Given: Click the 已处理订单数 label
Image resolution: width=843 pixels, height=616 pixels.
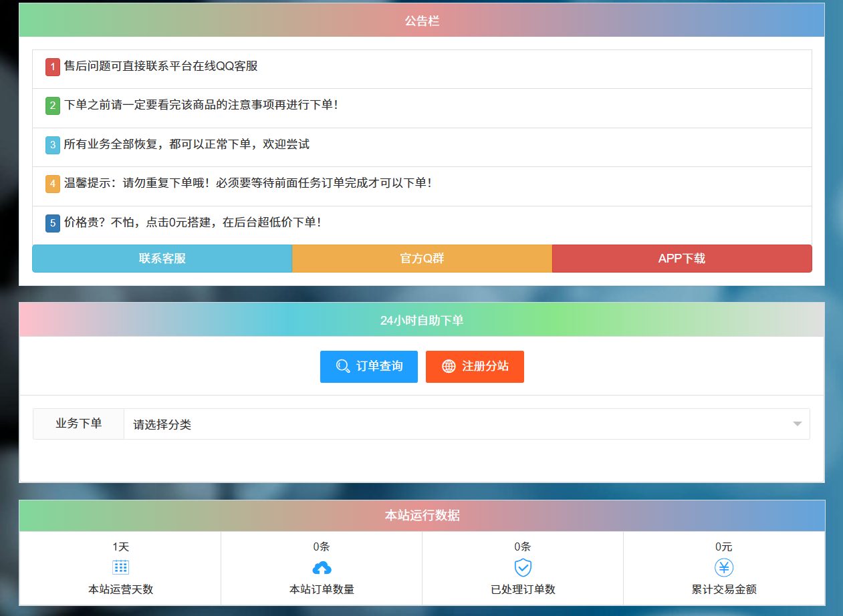Looking at the screenshot, I should (523, 589).
